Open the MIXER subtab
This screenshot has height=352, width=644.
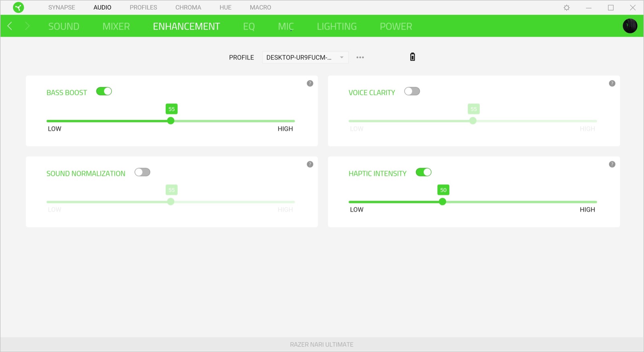pyautogui.click(x=116, y=26)
